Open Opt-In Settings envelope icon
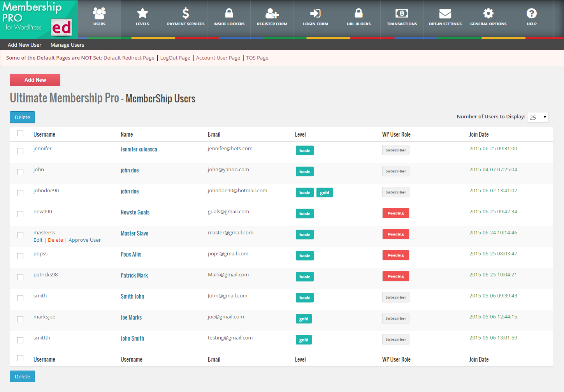 point(445,14)
